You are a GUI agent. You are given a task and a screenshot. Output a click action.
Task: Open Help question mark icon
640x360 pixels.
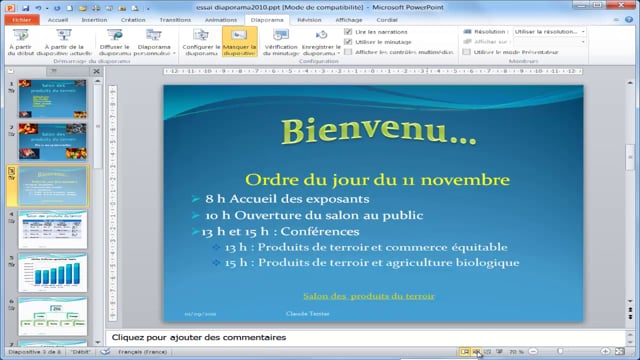tap(629, 19)
